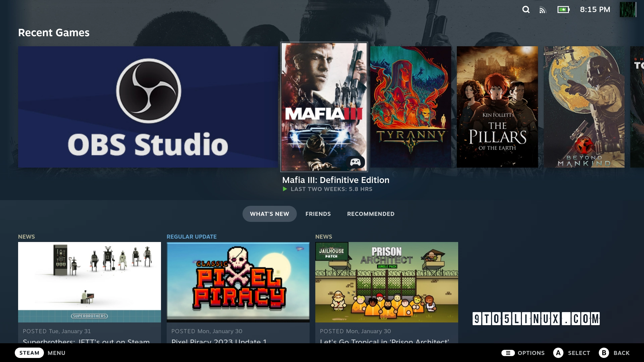This screenshot has width=644, height=362.
Task: Switch to the Recommended tab
Action: click(370, 214)
